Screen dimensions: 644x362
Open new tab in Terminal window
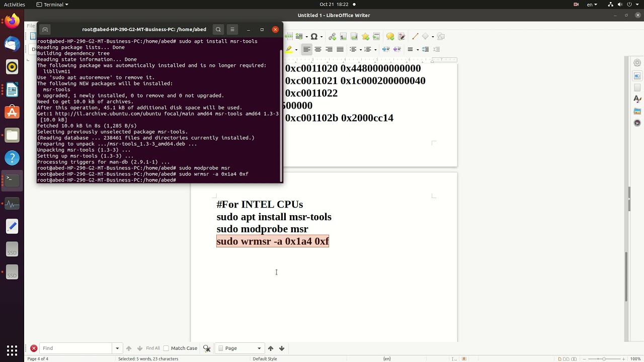point(45,29)
